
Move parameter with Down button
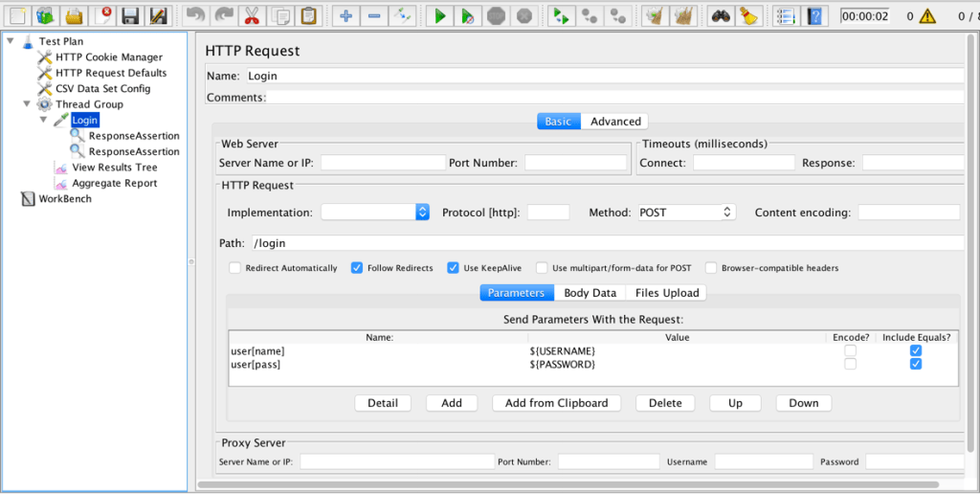point(804,403)
